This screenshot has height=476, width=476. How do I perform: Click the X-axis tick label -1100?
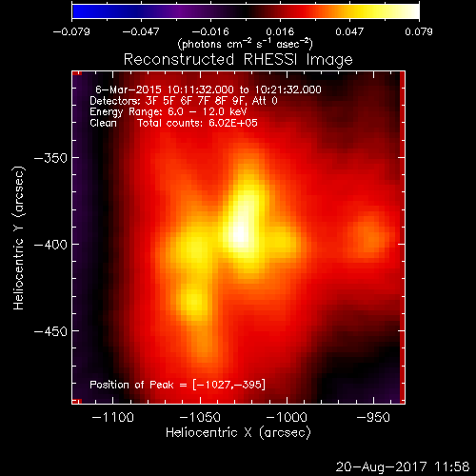(x=113, y=417)
